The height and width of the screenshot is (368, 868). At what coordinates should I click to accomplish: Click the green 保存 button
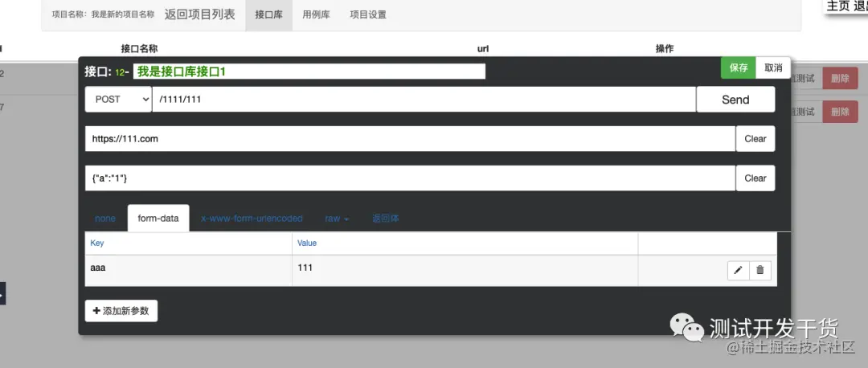pyautogui.click(x=739, y=68)
